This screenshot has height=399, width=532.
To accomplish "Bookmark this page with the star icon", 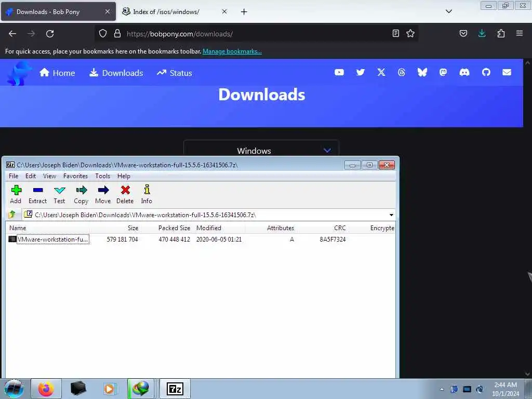I will point(410,33).
